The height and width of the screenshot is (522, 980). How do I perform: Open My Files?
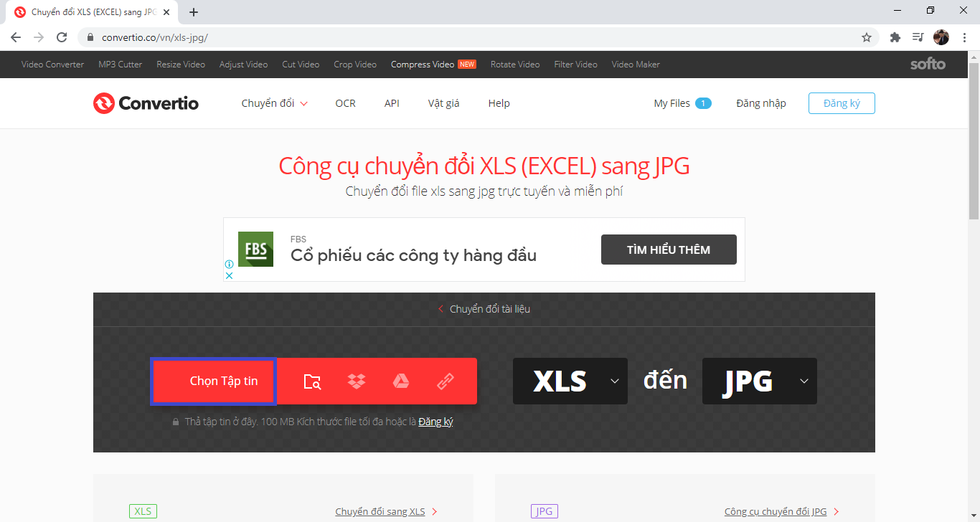(682, 103)
